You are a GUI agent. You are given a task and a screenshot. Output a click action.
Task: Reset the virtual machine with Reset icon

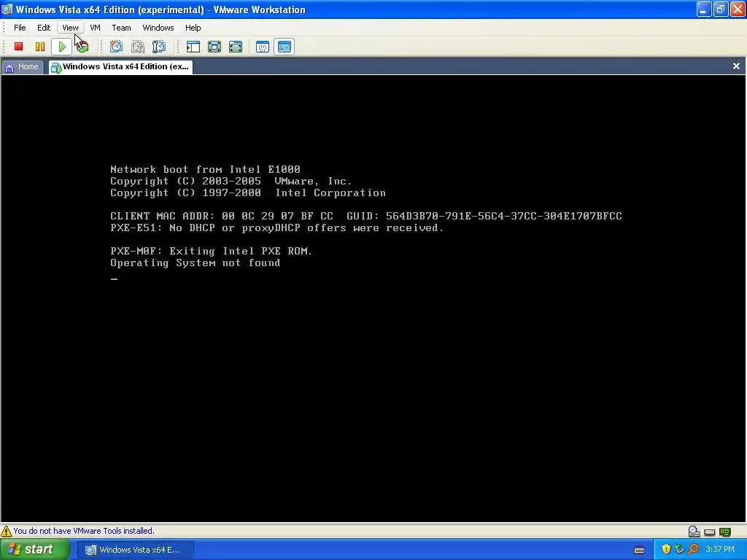click(x=82, y=46)
